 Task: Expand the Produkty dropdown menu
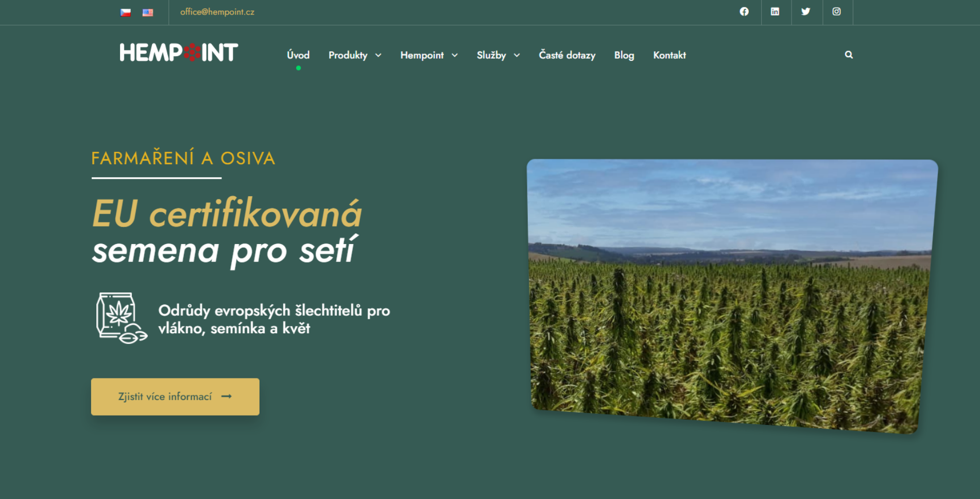pyautogui.click(x=355, y=55)
